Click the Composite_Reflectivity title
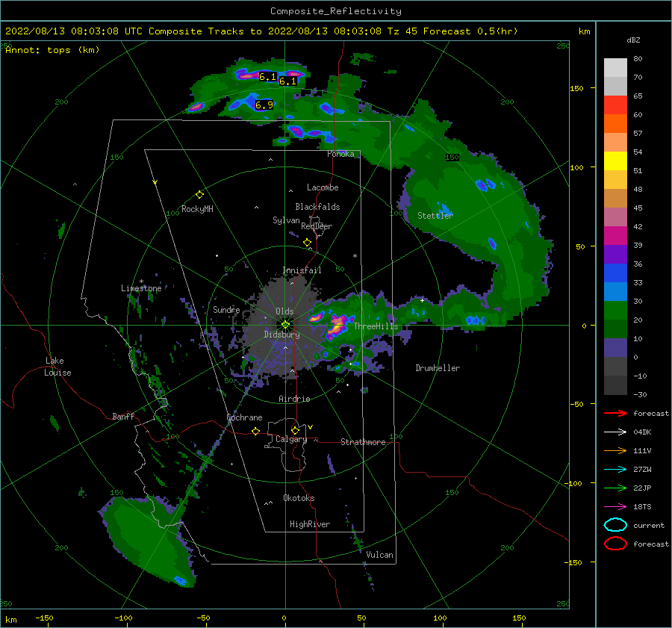The image size is (672, 628). point(336,11)
